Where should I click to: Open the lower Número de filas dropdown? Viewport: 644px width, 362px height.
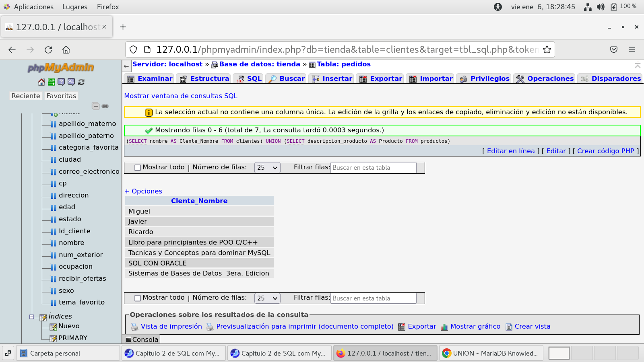coord(267,298)
